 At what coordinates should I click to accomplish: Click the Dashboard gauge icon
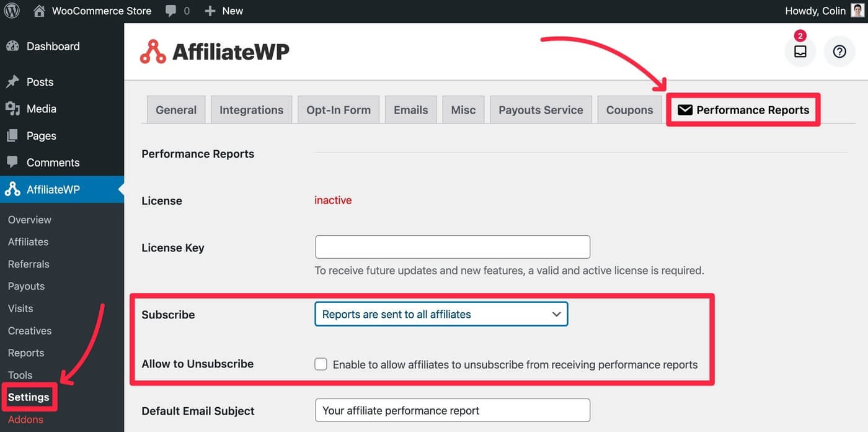(12, 47)
